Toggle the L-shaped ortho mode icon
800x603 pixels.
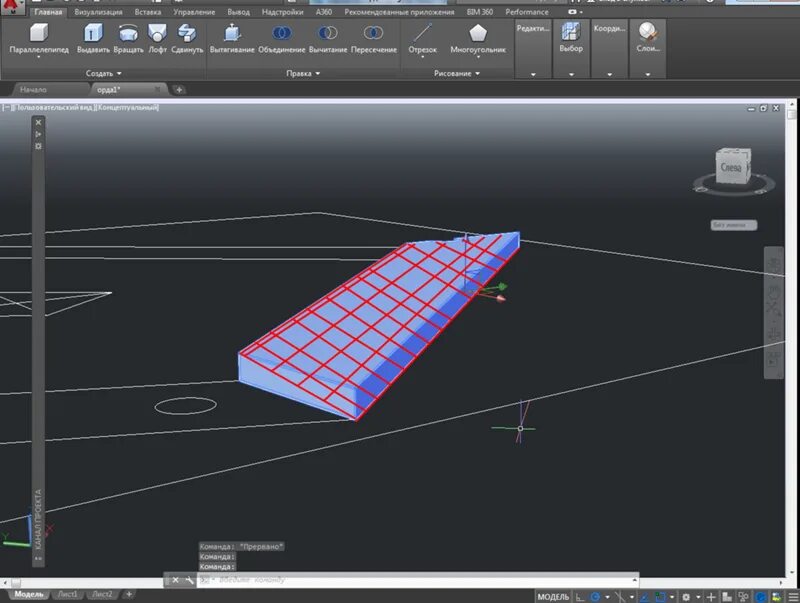pyautogui.click(x=580, y=596)
